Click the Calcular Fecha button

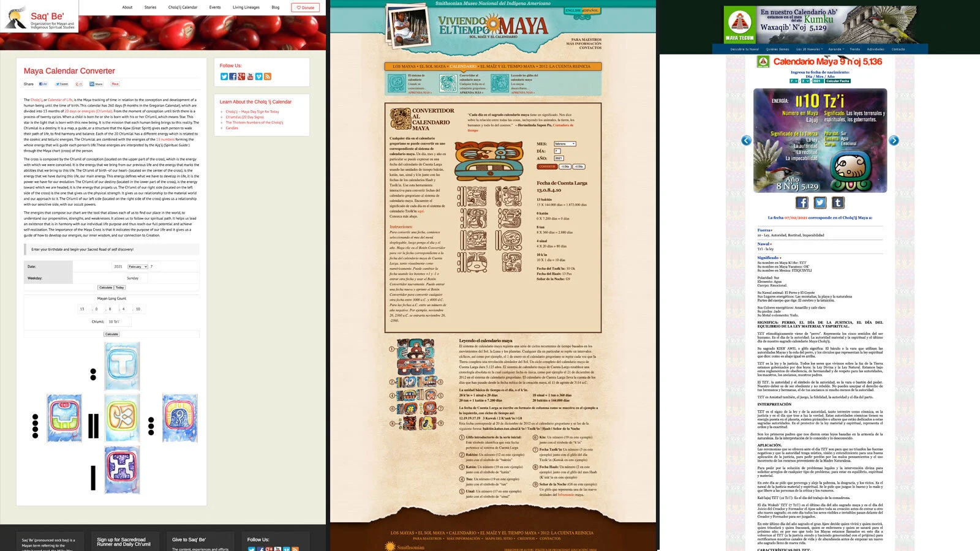(x=838, y=81)
